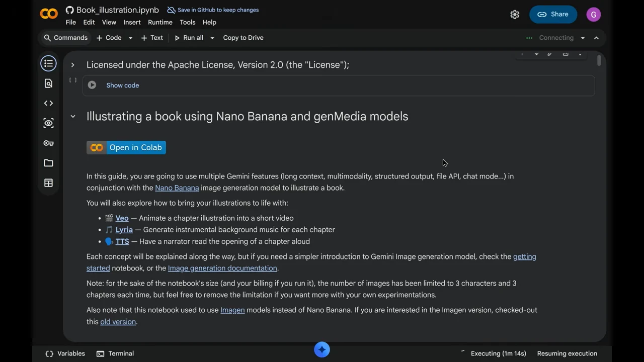Click the notebook title Book_illustration.ipynb
Screen dimensions: 644x362
click(118, 10)
